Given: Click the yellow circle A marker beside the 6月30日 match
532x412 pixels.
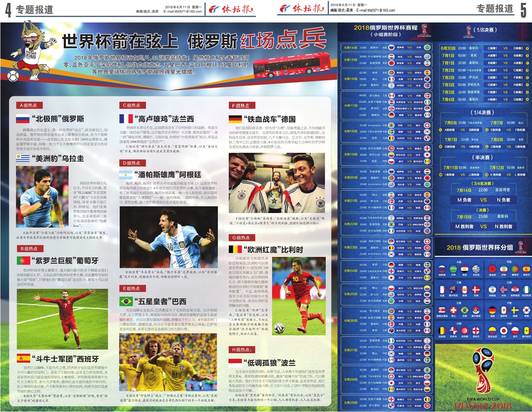Looking at the screenshot, I should click(527, 48).
